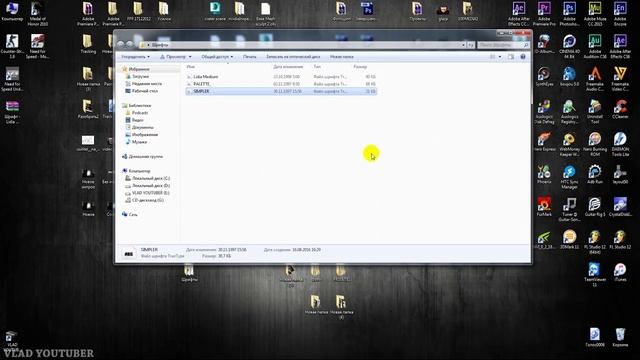Screen dimensions: 640x360
Task: Select Adobe After Effects CS6 shortcut
Action: point(620,46)
